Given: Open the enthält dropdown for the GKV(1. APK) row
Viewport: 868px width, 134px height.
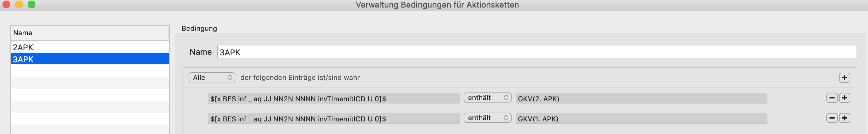Looking at the screenshot, I should (x=487, y=118).
